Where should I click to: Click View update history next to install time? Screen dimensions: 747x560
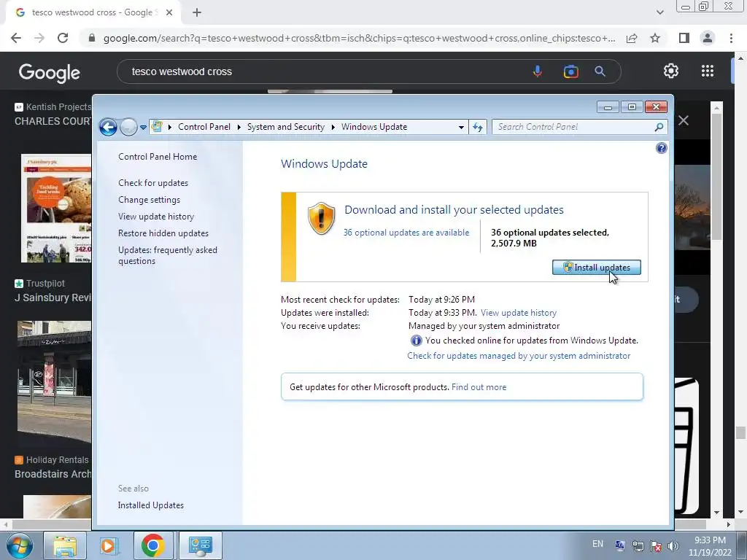519,313
